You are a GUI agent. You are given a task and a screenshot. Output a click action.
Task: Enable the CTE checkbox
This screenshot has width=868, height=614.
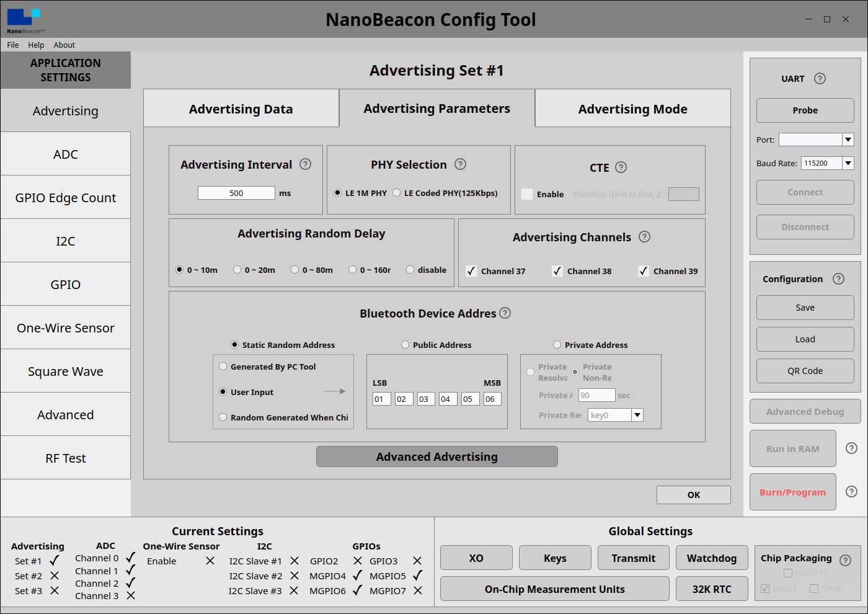(527, 194)
